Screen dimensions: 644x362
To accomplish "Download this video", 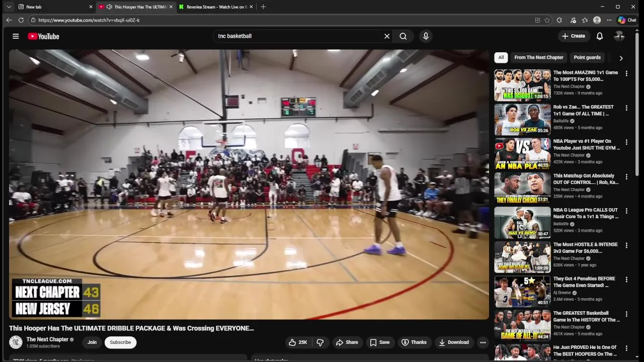I will pyautogui.click(x=454, y=342).
